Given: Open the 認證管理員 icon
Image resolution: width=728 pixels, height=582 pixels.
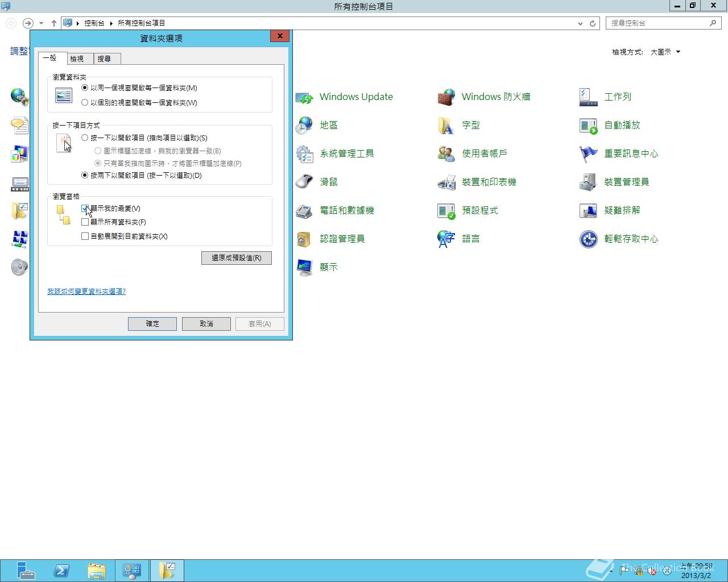Looking at the screenshot, I should click(x=304, y=239).
